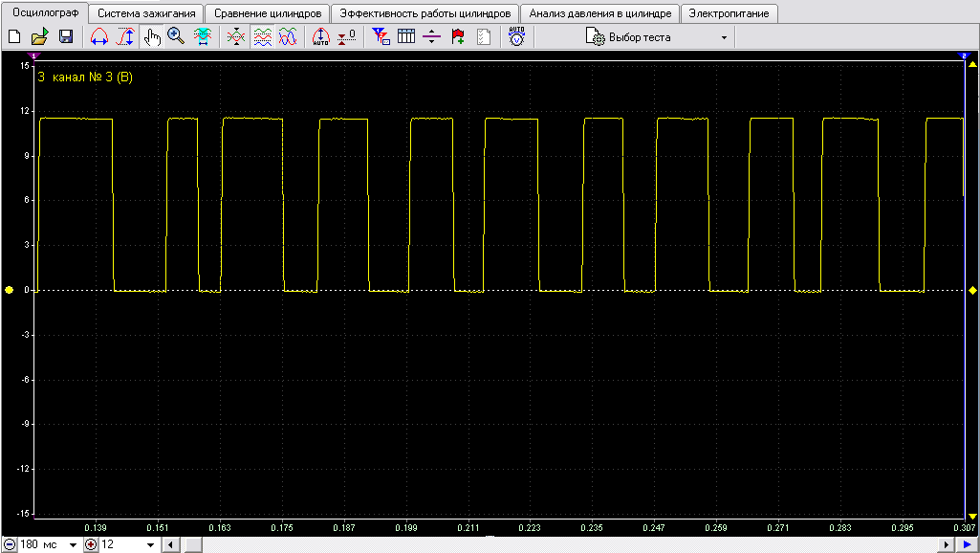Activate the magnifier zoom tool

[176, 37]
